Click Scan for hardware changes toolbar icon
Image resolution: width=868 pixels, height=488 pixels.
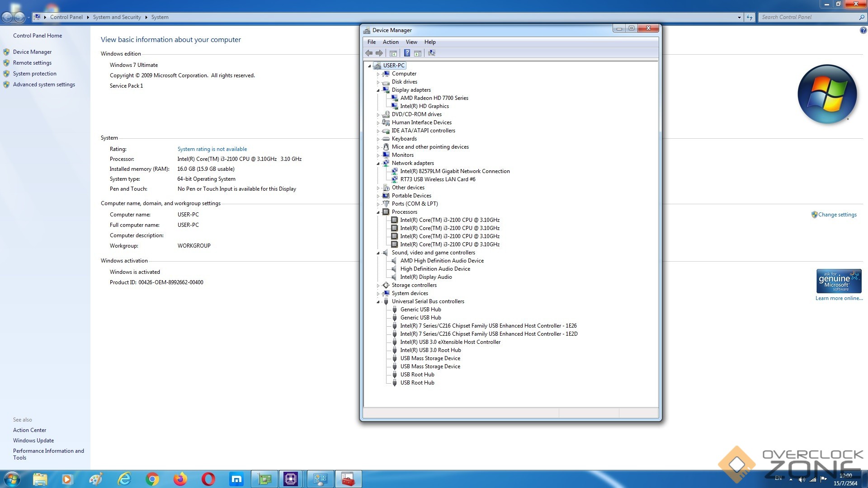click(432, 53)
